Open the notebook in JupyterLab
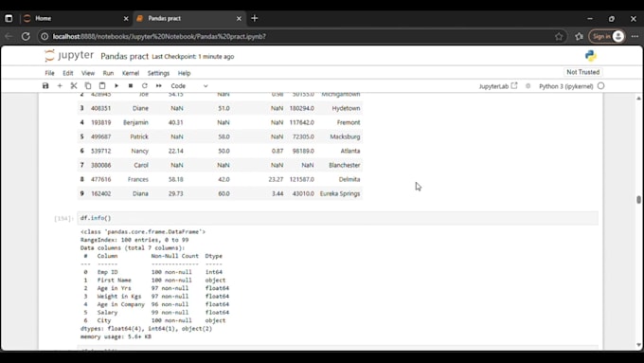 [498, 86]
